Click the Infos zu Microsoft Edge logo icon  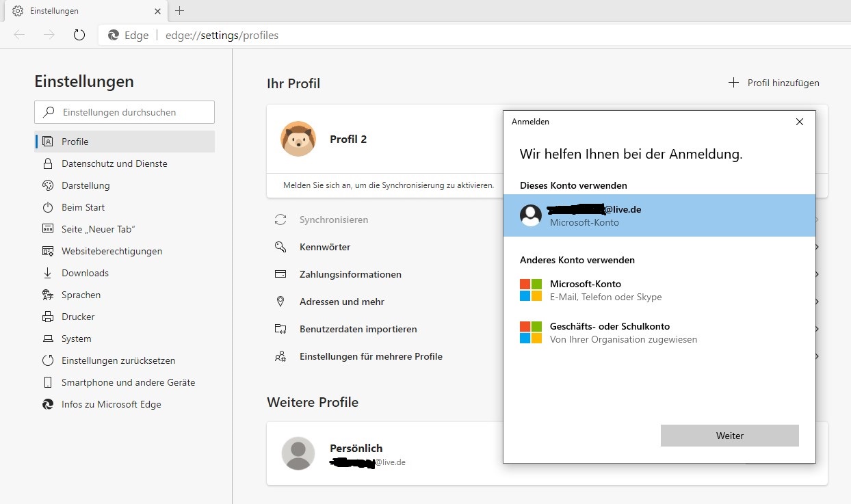[x=48, y=404]
